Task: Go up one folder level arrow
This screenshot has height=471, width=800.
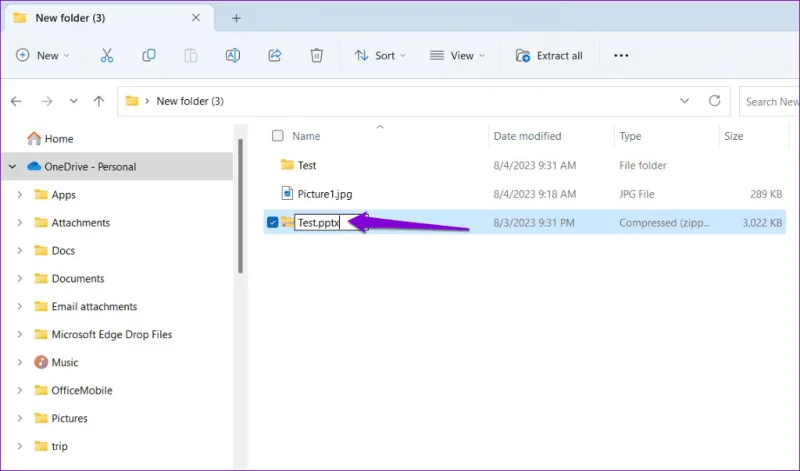Action: [x=99, y=101]
